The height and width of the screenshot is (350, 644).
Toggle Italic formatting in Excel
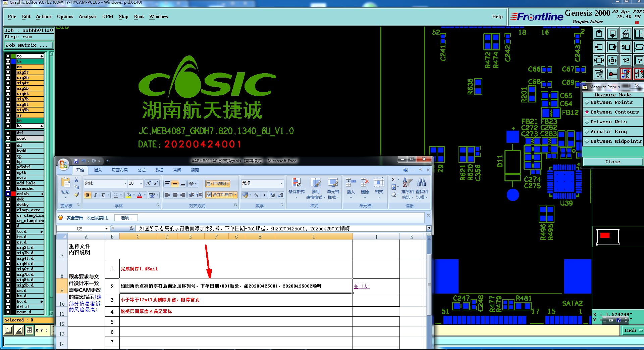point(95,195)
